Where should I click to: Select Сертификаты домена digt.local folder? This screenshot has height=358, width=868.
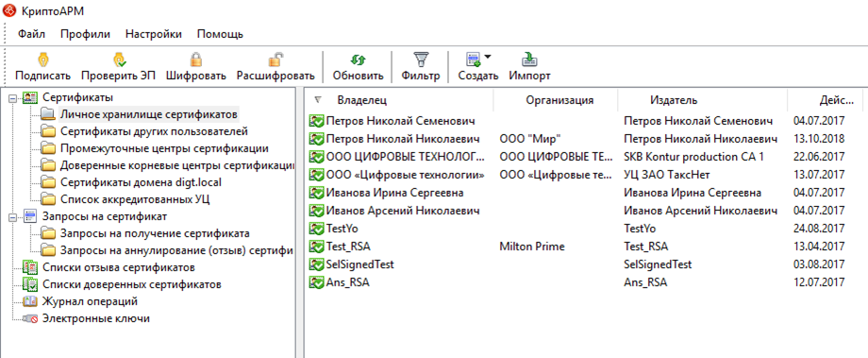point(142,182)
